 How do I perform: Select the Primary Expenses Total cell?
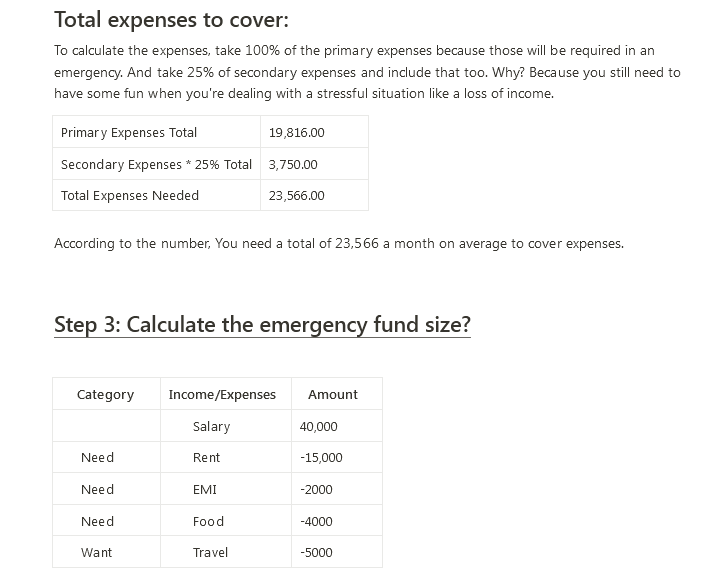point(156,132)
